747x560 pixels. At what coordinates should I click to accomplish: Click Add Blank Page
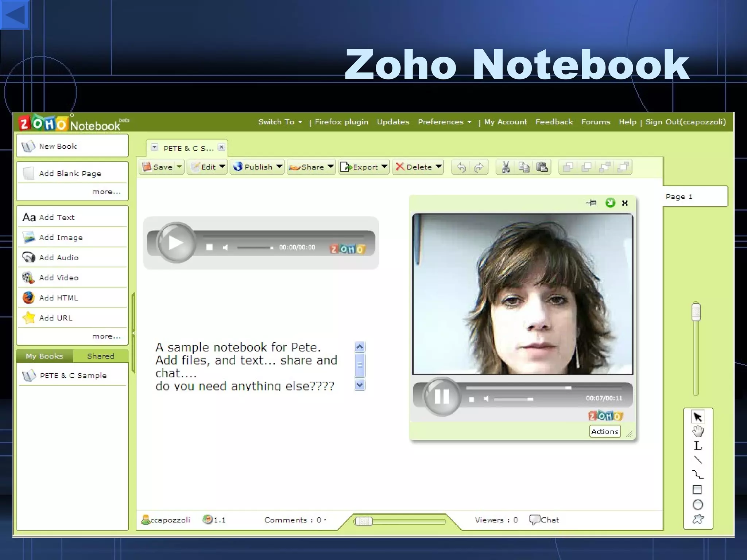click(72, 173)
